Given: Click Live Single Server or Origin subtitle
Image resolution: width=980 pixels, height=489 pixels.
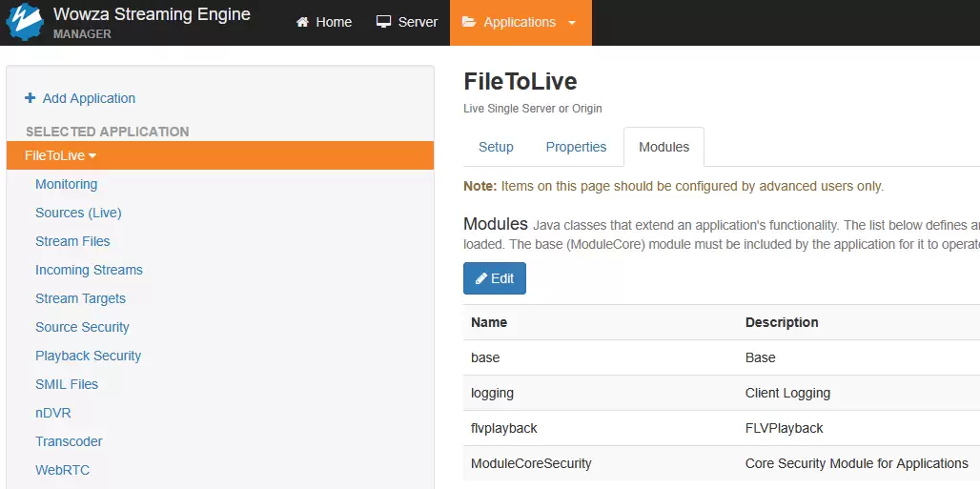Looking at the screenshot, I should pos(533,109).
